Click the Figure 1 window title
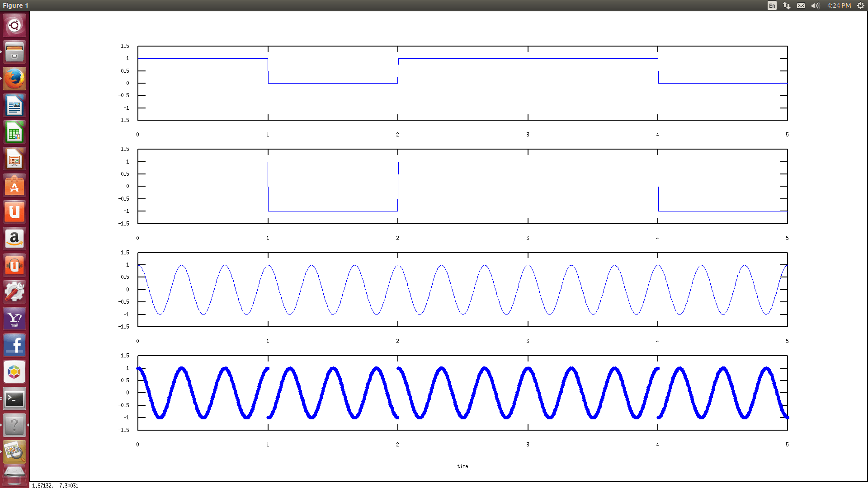This screenshot has width=868, height=488. point(15,5)
